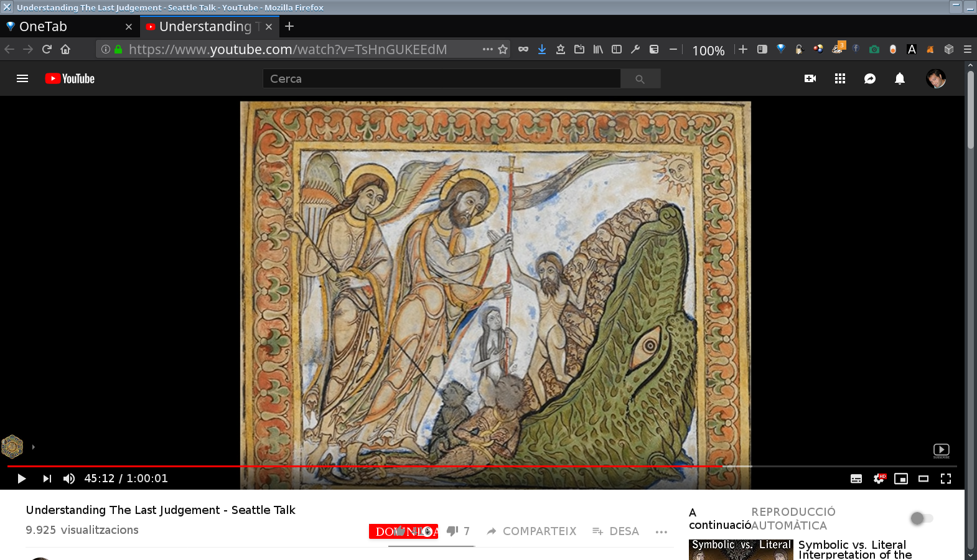Open the Facebook container extension icon

[x=856, y=49]
